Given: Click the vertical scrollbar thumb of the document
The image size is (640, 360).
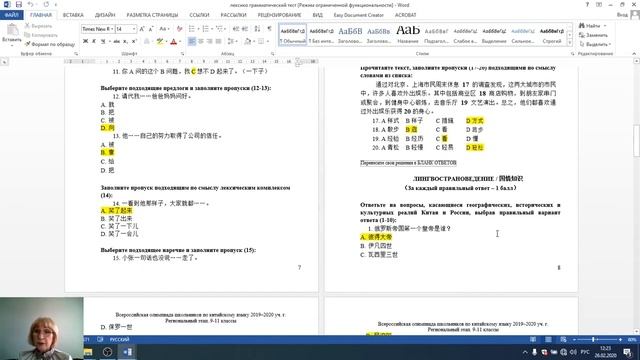Looking at the screenshot, I should (x=636, y=141).
